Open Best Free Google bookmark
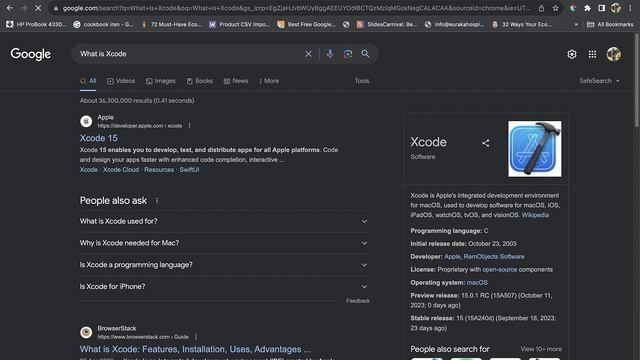Viewport: 640px width, 360px height. (x=307, y=24)
